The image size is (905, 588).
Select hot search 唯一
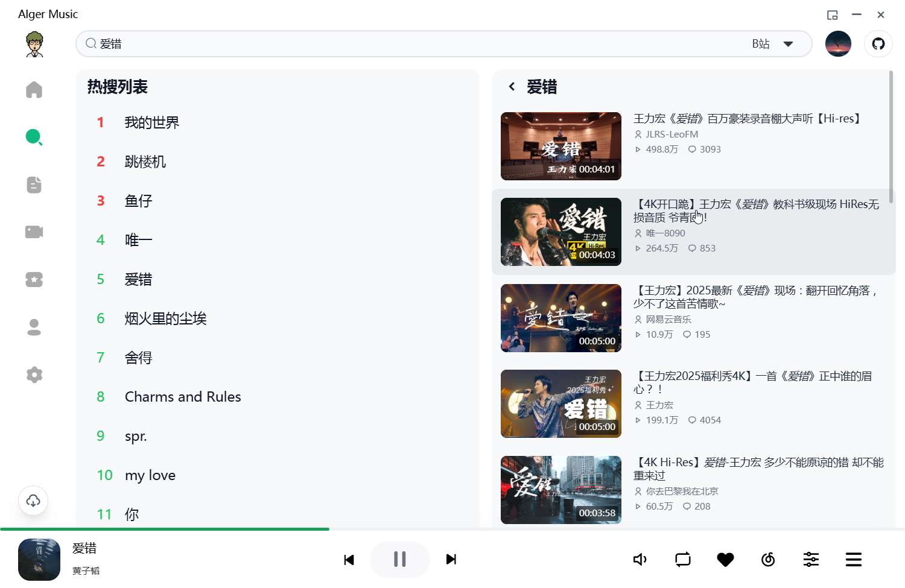pyautogui.click(x=138, y=241)
